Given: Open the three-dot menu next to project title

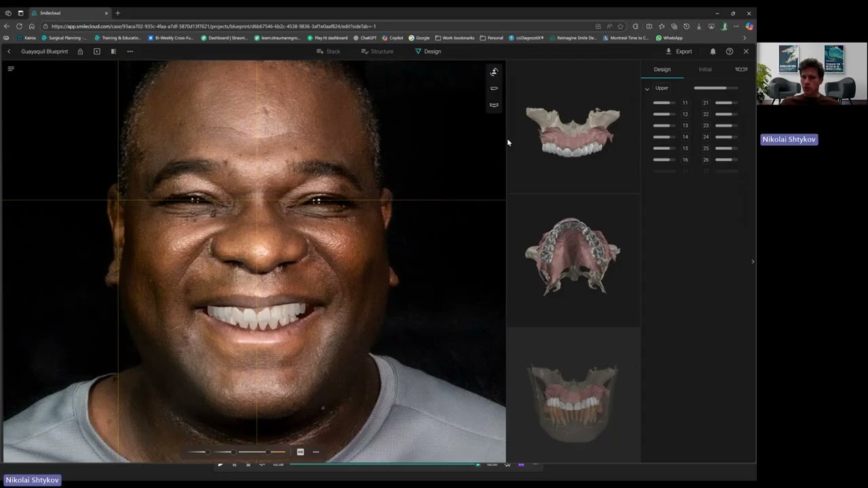Looking at the screenshot, I should 130,52.
